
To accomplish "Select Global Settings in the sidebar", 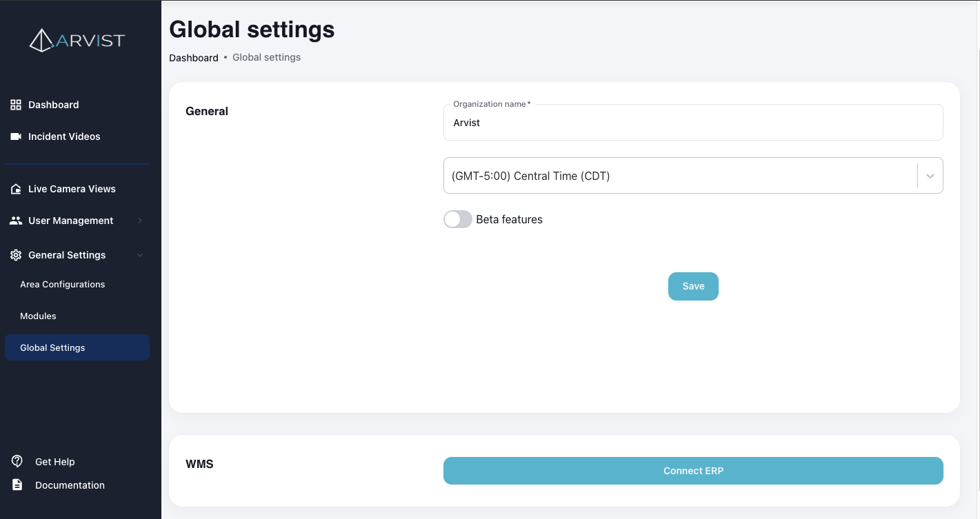I will pos(52,347).
